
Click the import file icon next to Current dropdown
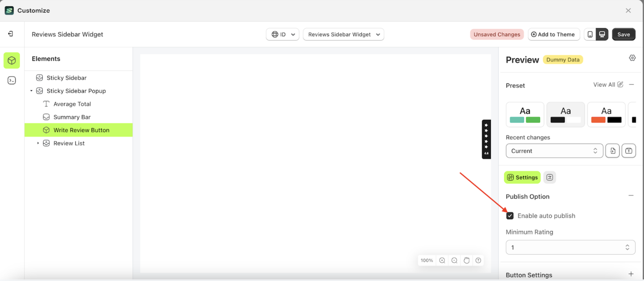click(x=612, y=151)
